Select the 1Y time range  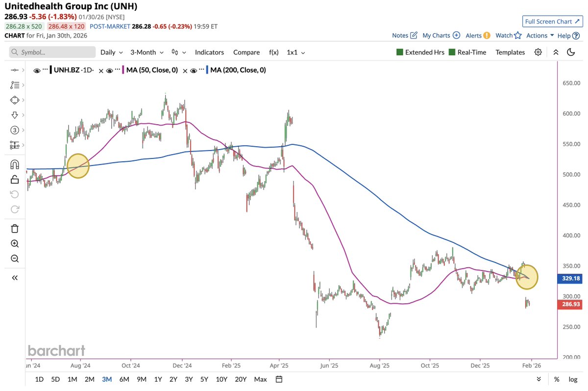click(x=158, y=379)
